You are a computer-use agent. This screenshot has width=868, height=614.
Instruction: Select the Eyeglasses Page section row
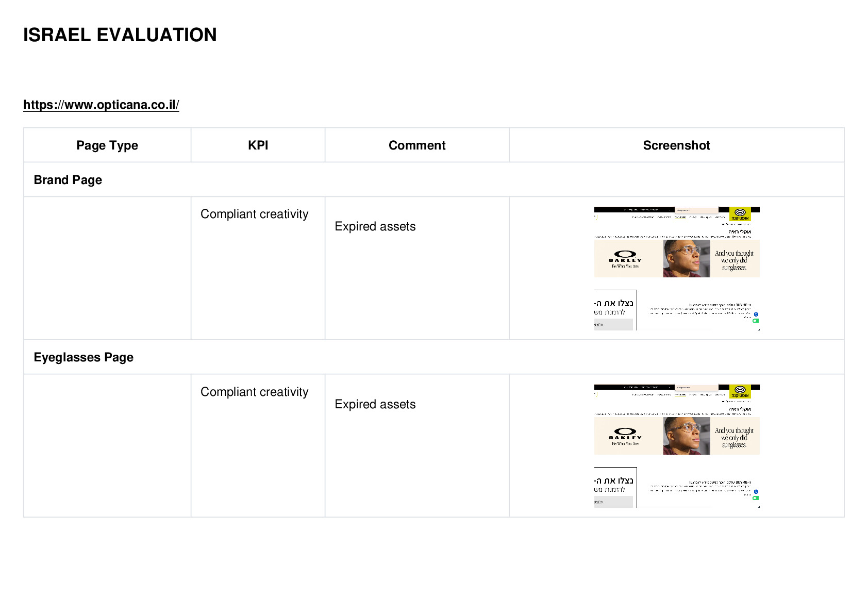click(434, 357)
